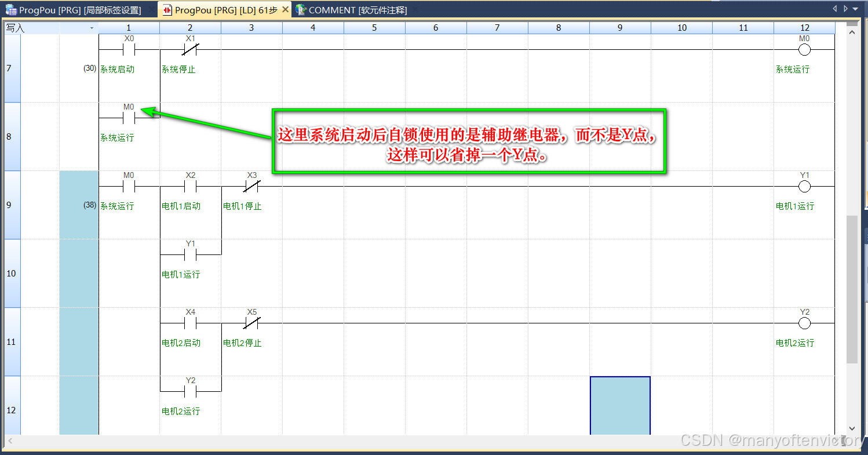Click the ladder icon on the LD tab
This screenshot has height=455, width=868.
pyautogui.click(x=167, y=10)
